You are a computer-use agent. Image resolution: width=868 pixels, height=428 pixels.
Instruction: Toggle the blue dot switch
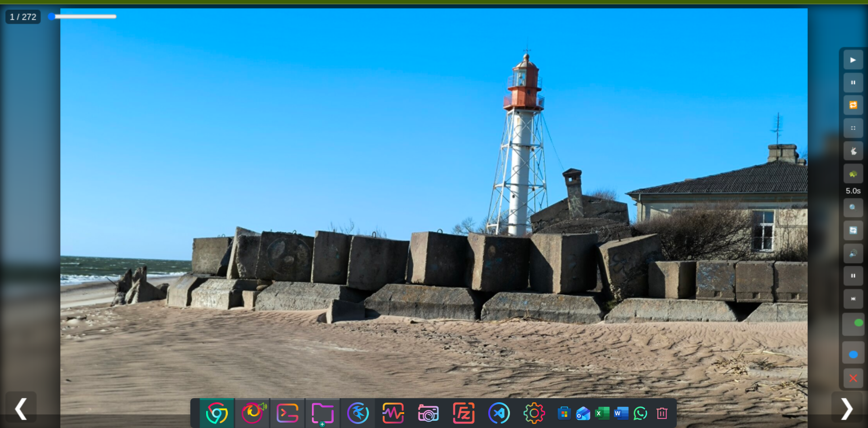pyautogui.click(x=854, y=354)
